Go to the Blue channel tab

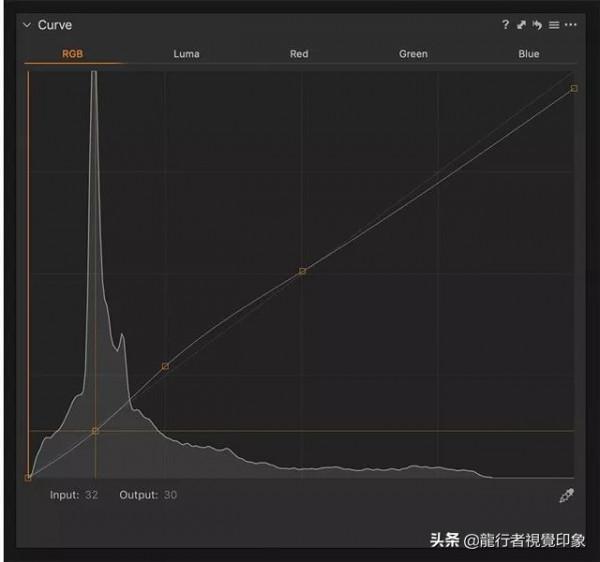(529, 54)
